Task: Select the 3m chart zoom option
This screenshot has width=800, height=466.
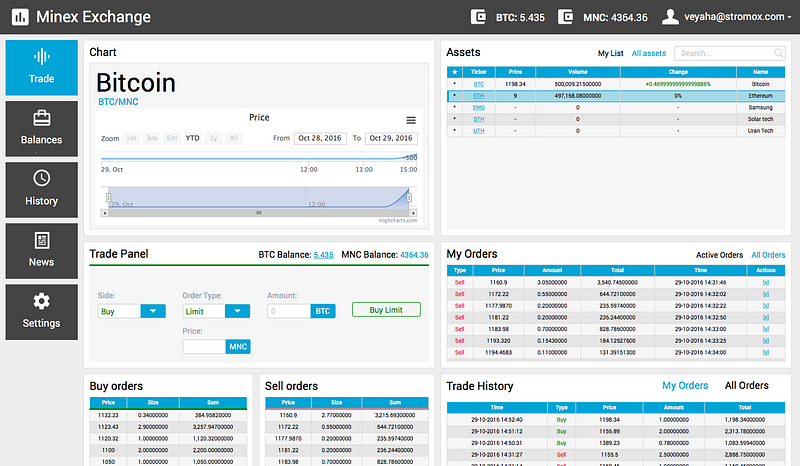Action: click(x=152, y=138)
